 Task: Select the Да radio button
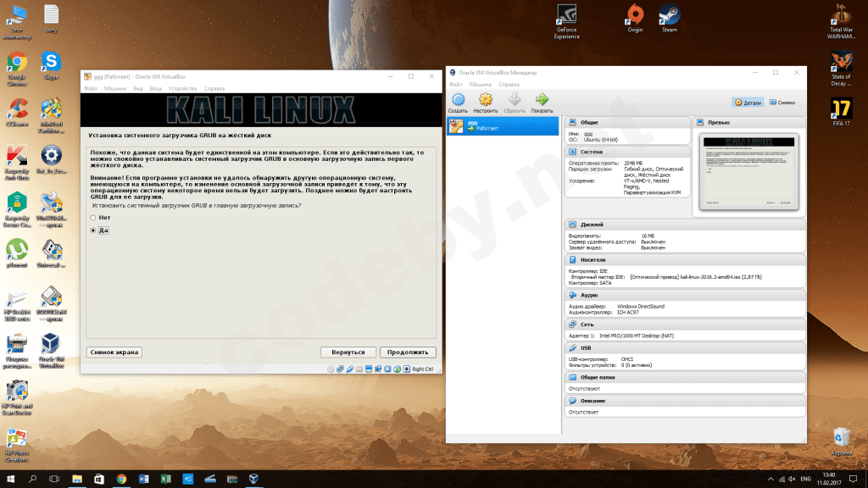click(93, 230)
